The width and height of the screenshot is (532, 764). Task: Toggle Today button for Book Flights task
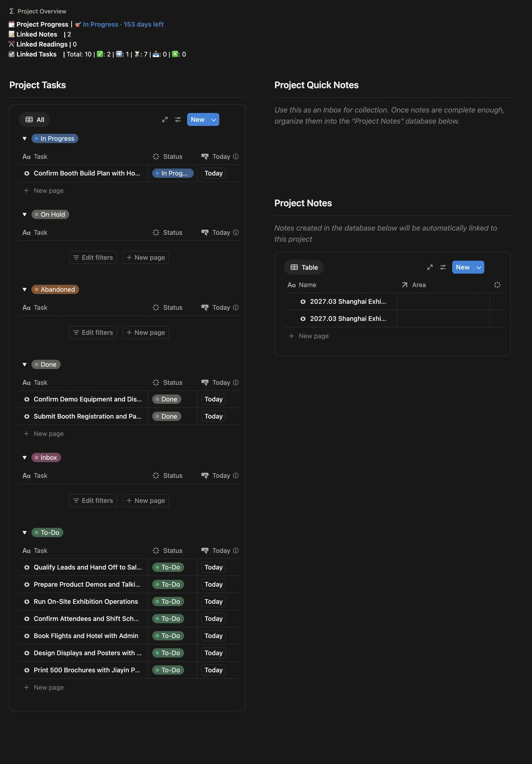(213, 636)
